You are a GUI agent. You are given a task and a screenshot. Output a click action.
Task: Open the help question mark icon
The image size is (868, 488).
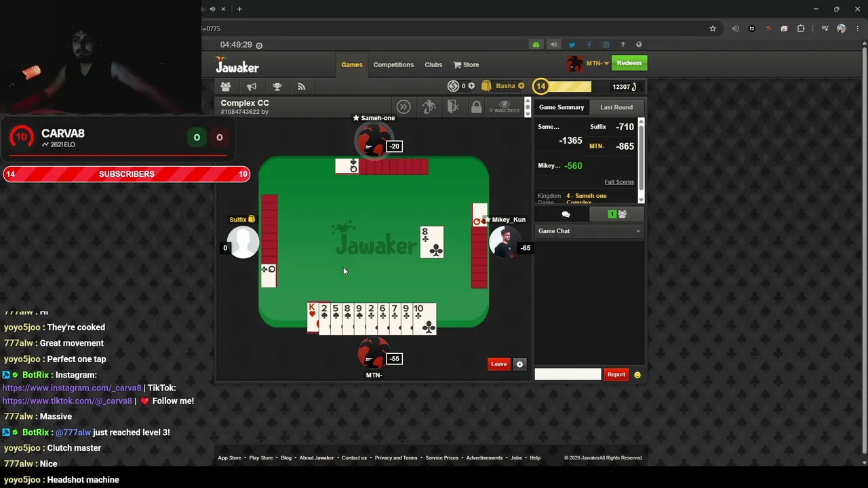(623, 45)
